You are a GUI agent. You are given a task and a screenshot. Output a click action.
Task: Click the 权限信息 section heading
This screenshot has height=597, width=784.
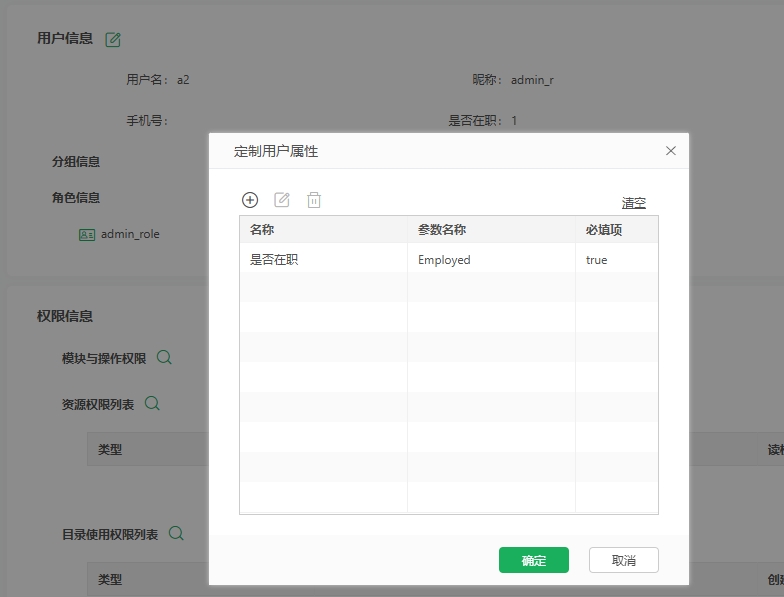[x=65, y=316]
